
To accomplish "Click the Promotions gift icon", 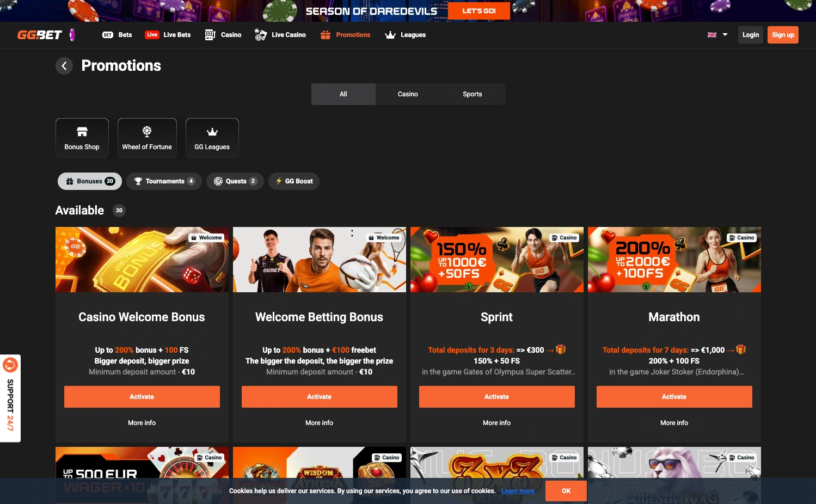I will tap(326, 35).
